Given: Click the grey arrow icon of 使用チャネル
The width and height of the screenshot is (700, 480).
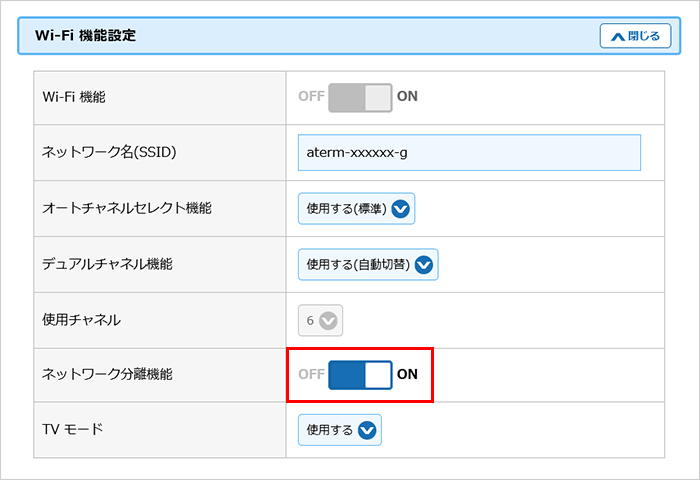Looking at the screenshot, I should [329, 321].
